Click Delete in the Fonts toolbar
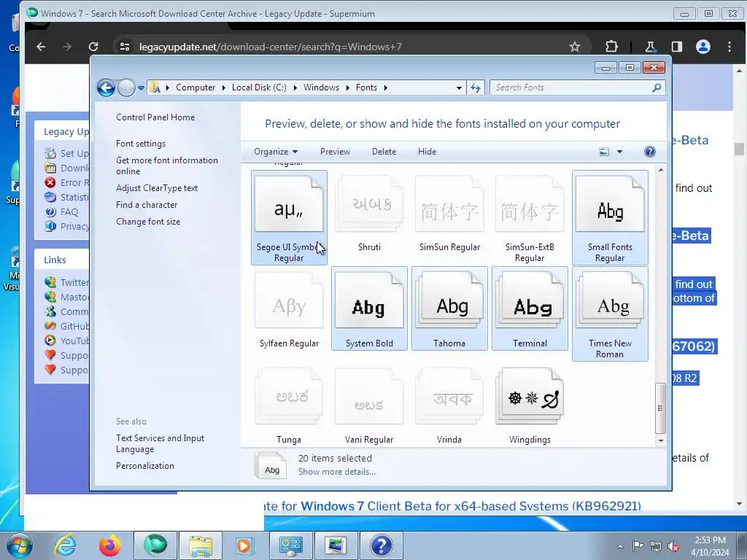Screen dimensions: 747x560 [x=384, y=152]
